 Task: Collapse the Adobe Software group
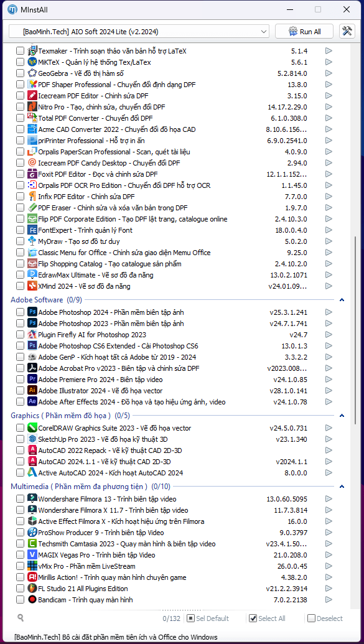pos(342,301)
